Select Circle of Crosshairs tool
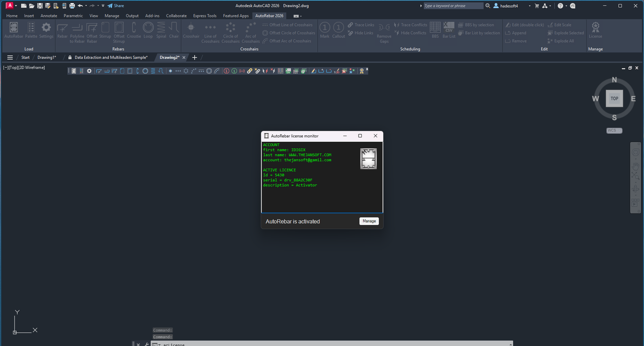Image resolution: width=644 pixels, height=346 pixels. coord(231,33)
